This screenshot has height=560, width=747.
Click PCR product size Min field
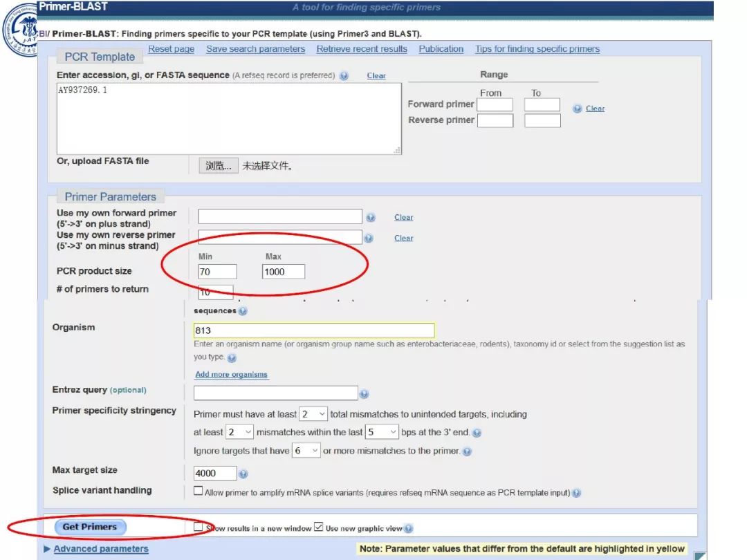tap(217, 272)
